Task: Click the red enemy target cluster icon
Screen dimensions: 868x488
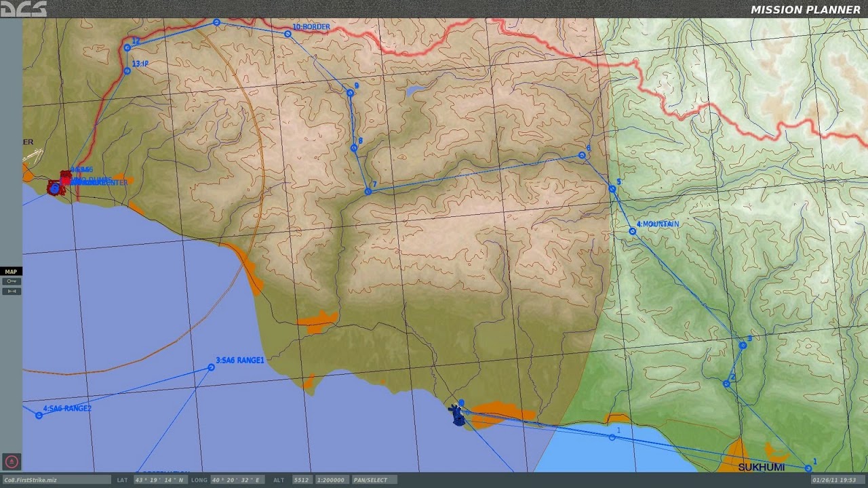Action: coord(58,184)
